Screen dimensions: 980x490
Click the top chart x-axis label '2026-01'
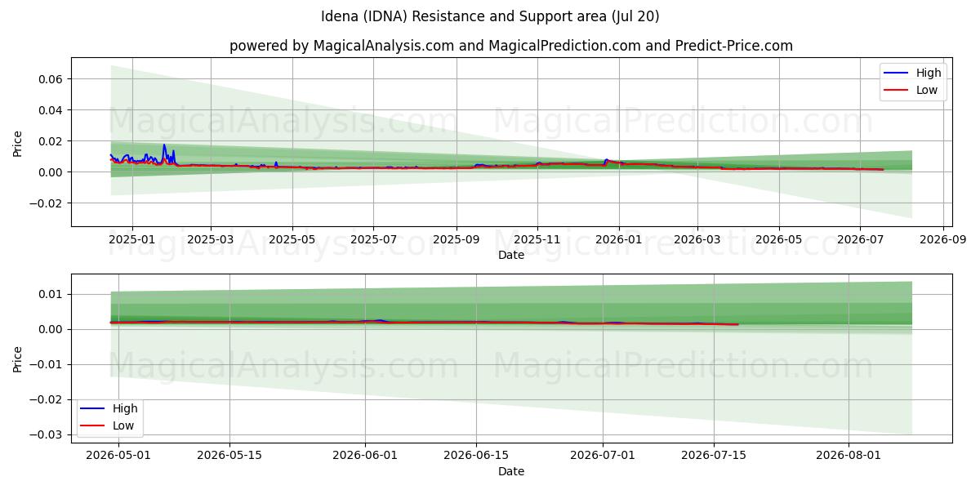click(618, 239)
